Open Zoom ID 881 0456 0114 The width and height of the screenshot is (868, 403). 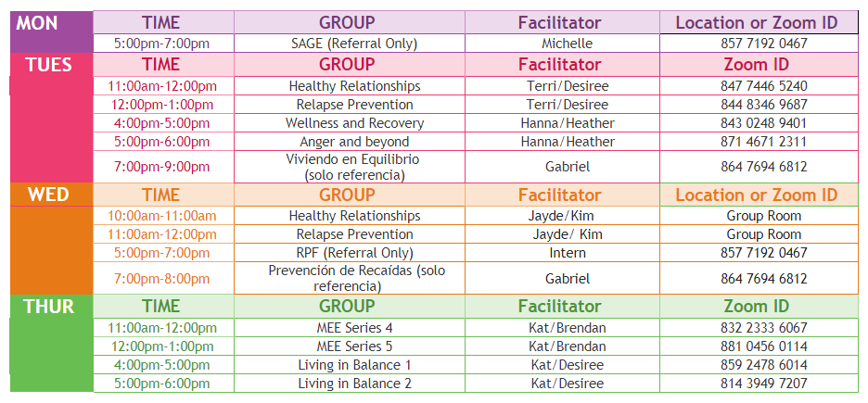(763, 346)
